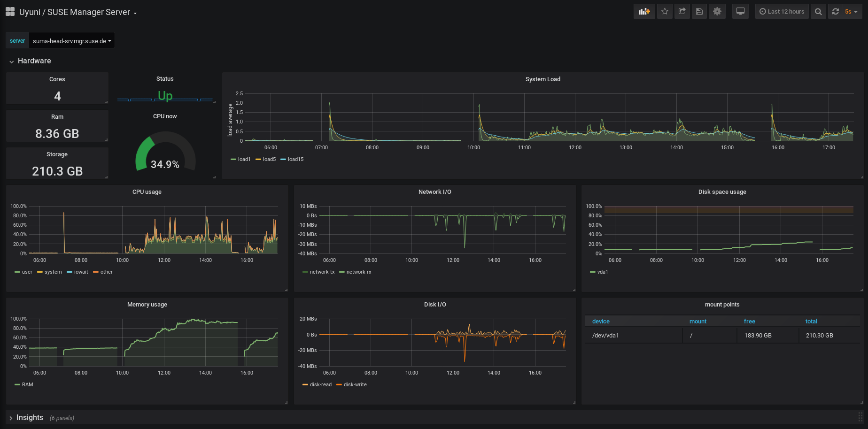Click the load15 blue color swatch in legend
Screen dimensions: 868x429
[283, 160]
